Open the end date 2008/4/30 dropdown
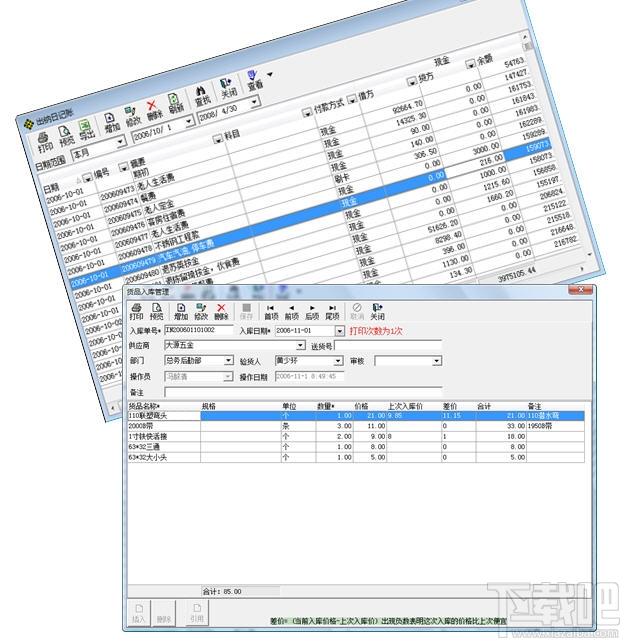The image size is (627, 643). tap(255, 101)
